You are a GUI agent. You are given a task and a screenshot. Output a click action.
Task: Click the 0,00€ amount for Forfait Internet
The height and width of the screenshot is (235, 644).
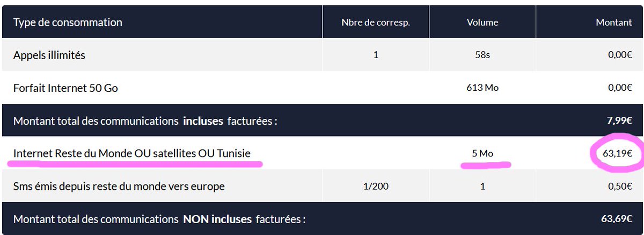coord(619,88)
